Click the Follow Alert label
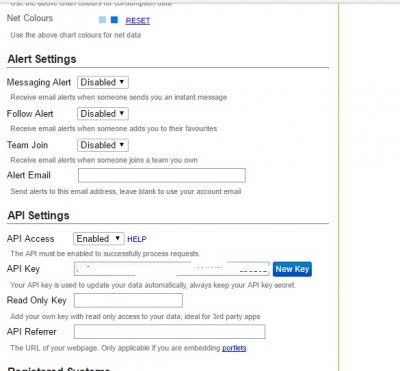The height and width of the screenshot is (371, 400). pos(30,114)
